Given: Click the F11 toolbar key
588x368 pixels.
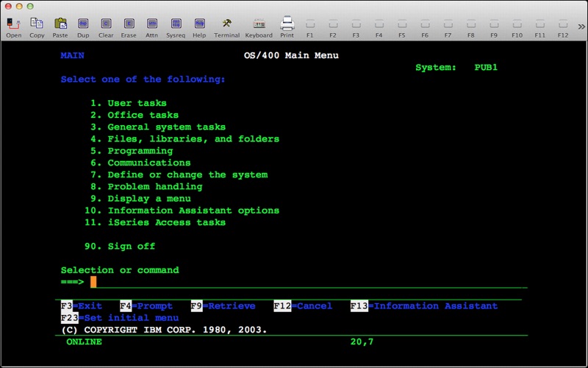Looking at the screenshot, I should tap(539, 27).
